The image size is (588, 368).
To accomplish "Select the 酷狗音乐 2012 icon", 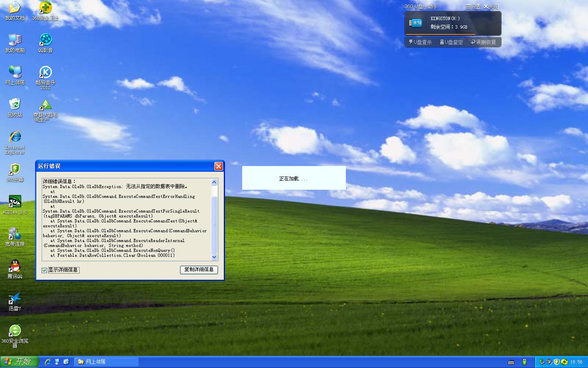I will [45, 72].
